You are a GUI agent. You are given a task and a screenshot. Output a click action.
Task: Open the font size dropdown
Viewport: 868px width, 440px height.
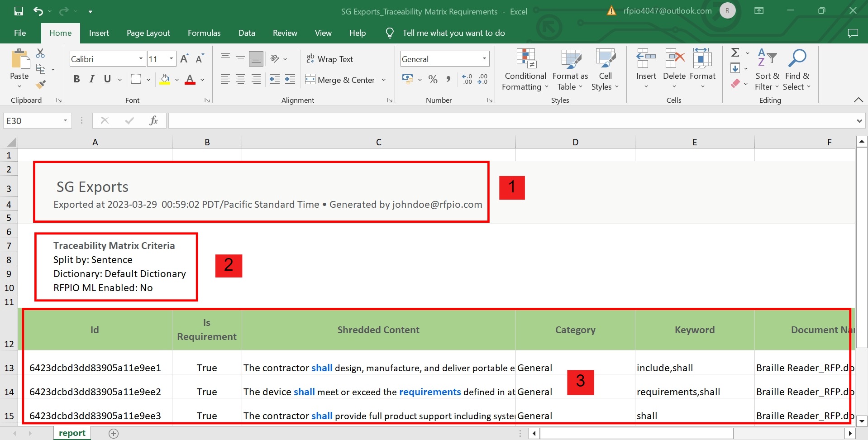[171, 59]
